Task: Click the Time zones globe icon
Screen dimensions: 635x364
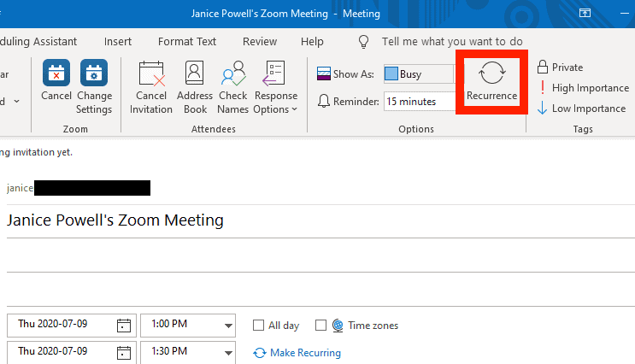Action: pyautogui.click(x=338, y=326)
